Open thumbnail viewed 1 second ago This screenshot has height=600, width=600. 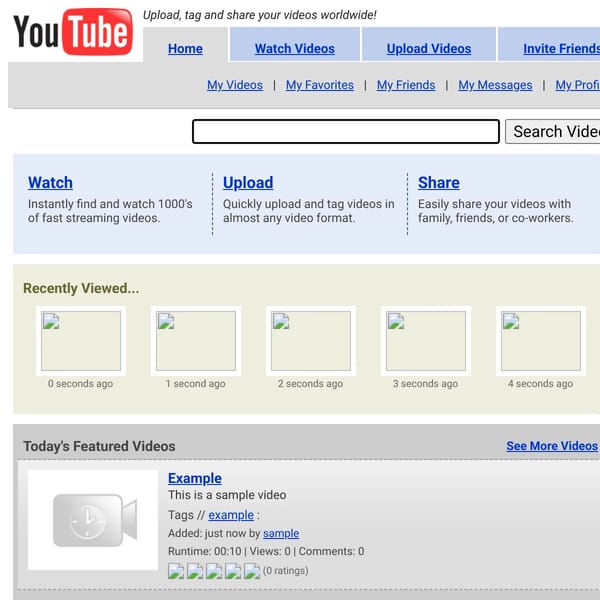coord(196,341)
